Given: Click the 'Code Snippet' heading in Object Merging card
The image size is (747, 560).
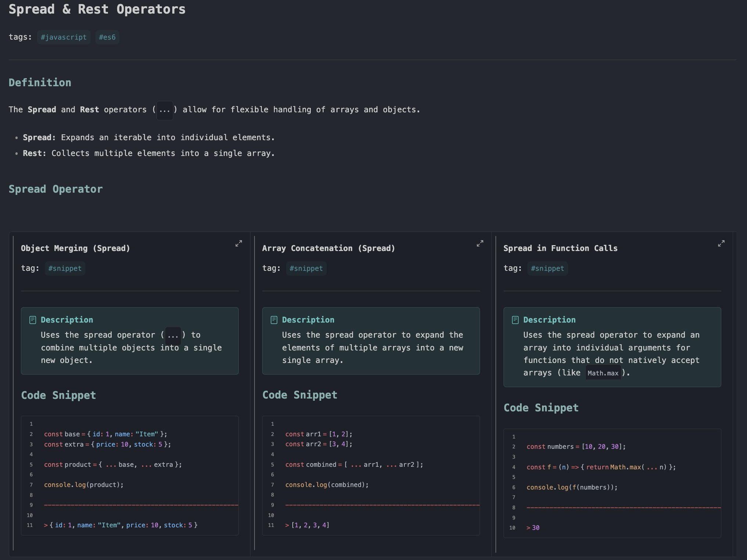Looking at the screenshot, I should click(x=59, y=395).
